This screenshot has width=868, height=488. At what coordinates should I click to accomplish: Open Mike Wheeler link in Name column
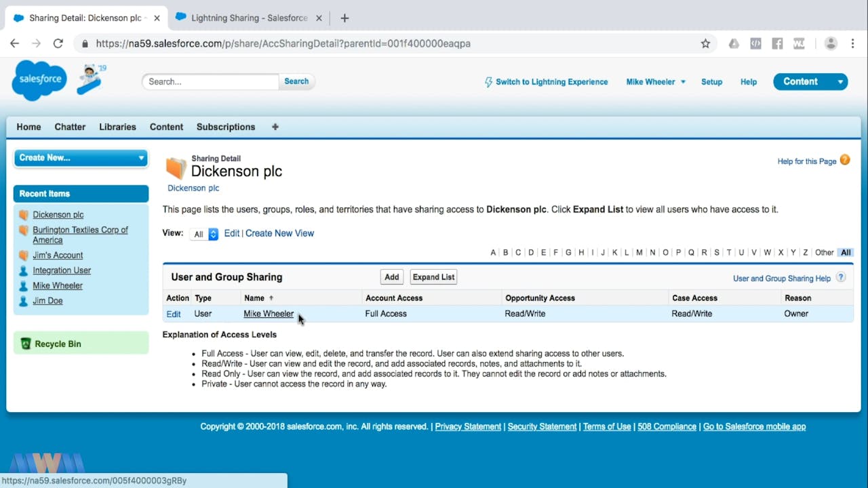[269, 314]
